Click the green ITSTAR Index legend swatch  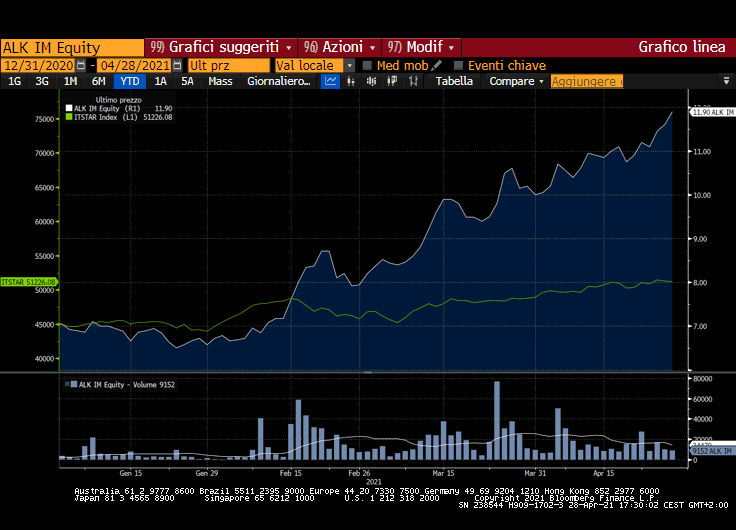(x=68, y=117)
